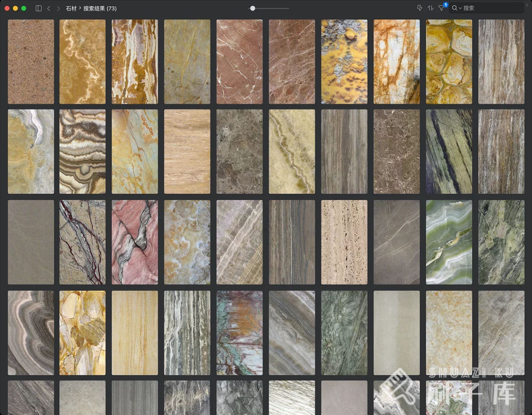This screenshot has height=415, width=532.
Task: Click the forward navigation arrow
Action: (58, 8)
